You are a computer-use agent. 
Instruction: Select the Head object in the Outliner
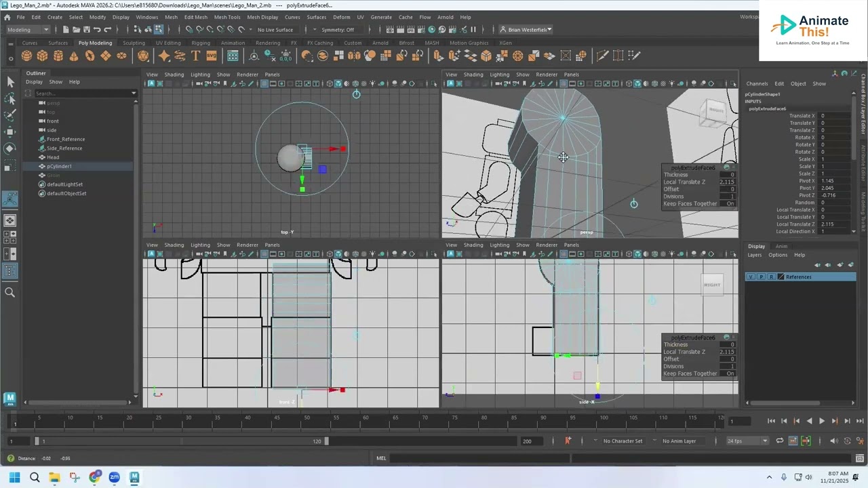pyautogui.click(x=53, y=157)
